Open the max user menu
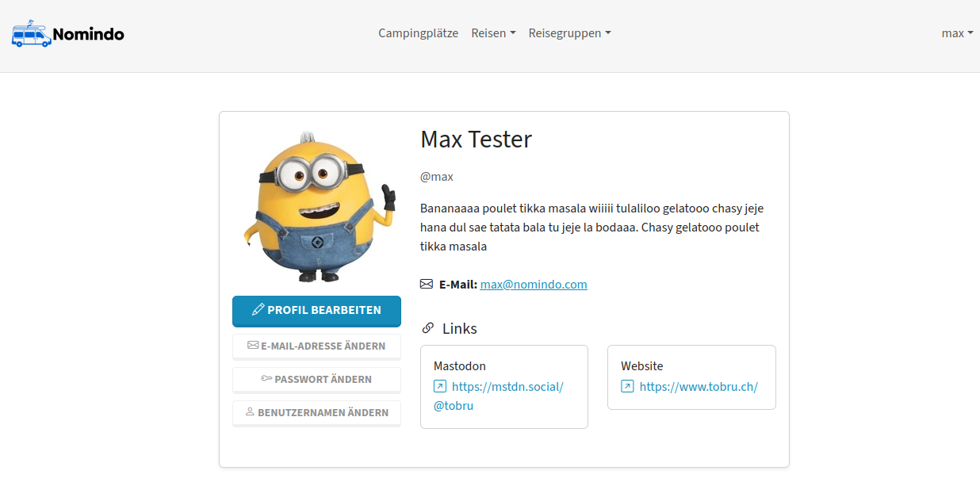 click(x=957, y=33)
